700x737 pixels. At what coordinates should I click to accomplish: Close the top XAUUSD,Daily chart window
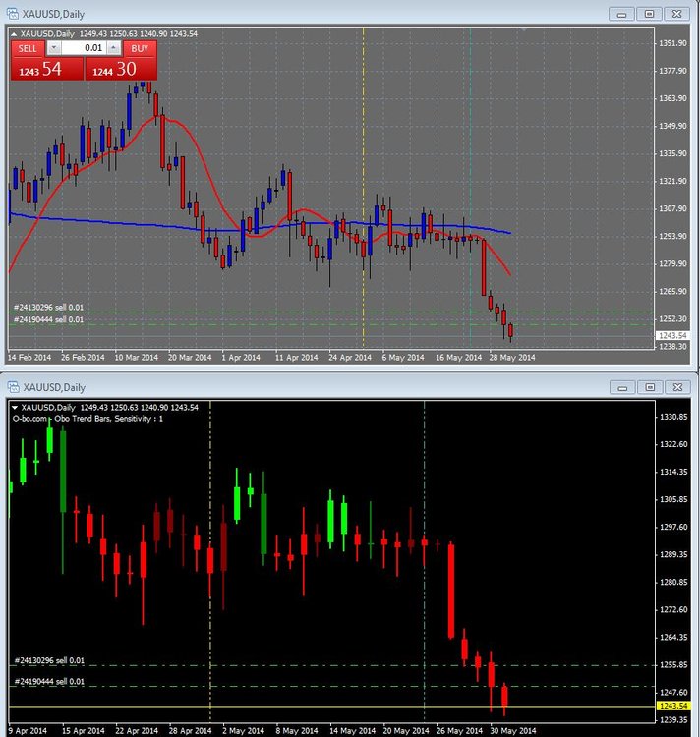[x=676, y=14]
